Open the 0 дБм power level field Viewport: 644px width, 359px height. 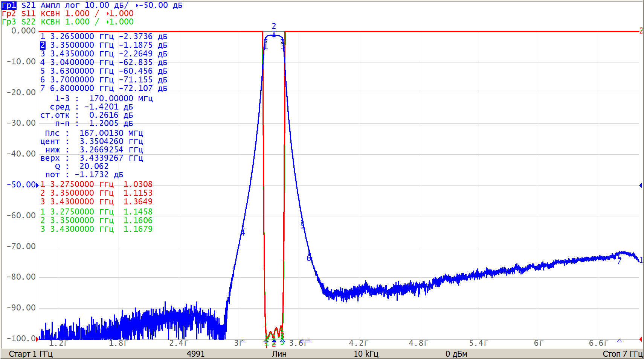[456, 354]
